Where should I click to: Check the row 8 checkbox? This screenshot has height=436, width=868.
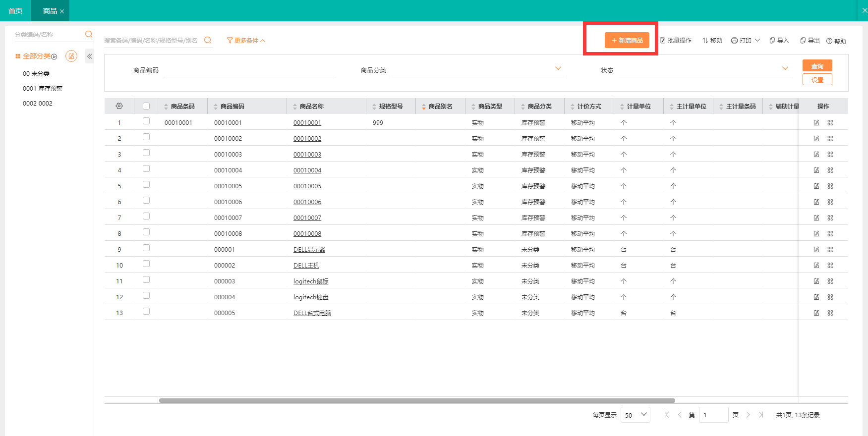pos(146,232)
